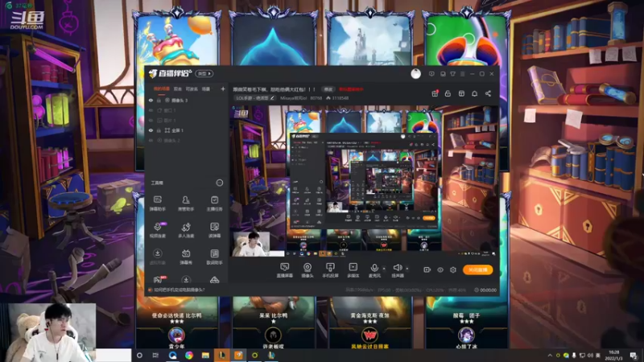Open the 视频连麦 video co-stream tool
The height and width of the screenshot is (362, 644).
[x=157, y=230]
